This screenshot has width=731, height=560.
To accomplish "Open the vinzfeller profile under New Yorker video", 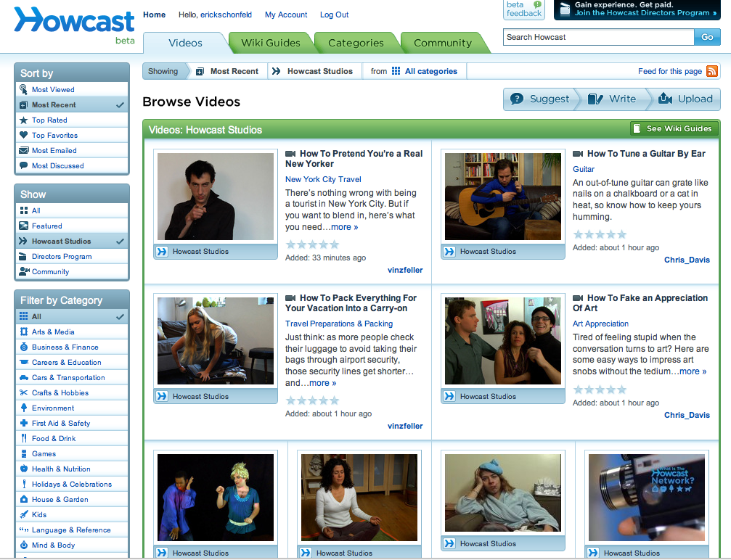I will pos(405,271).
